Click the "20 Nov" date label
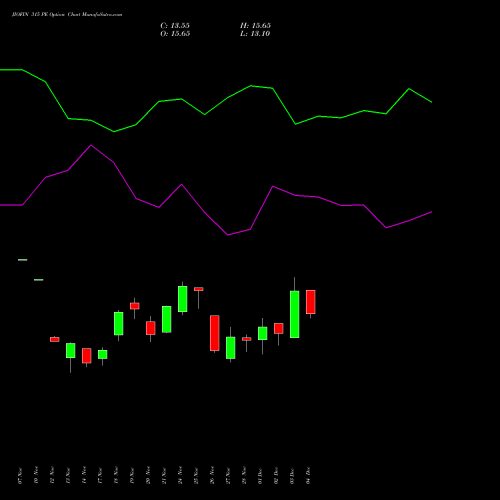Image resolution: width=500 pixels, height=500 pixels. point(149,475)
